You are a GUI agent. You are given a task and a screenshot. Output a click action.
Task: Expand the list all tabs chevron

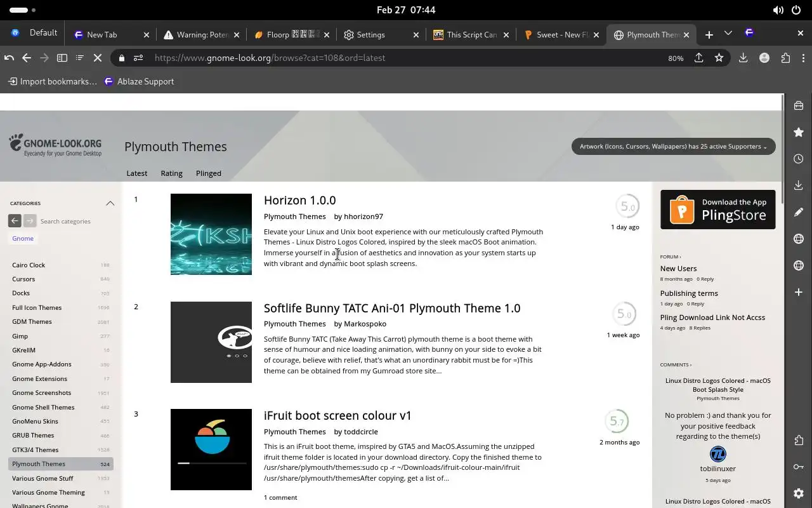point(728,33)
